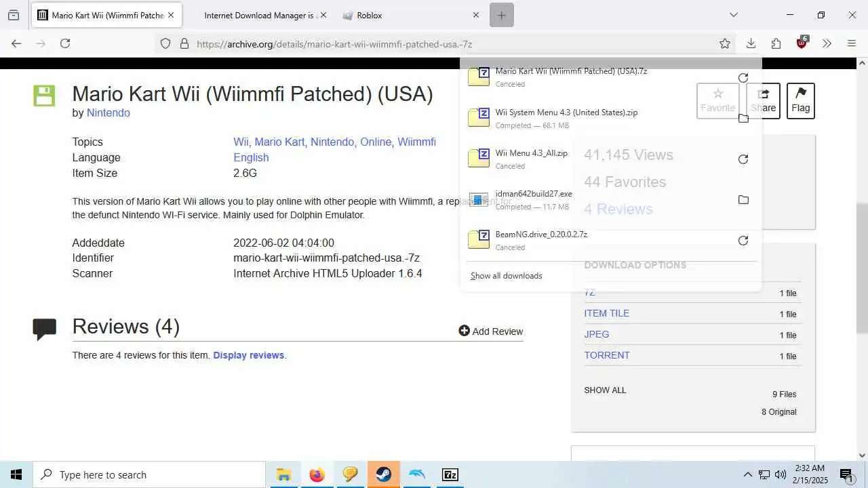Open the Mario Kart topic link

coord(279,142)
